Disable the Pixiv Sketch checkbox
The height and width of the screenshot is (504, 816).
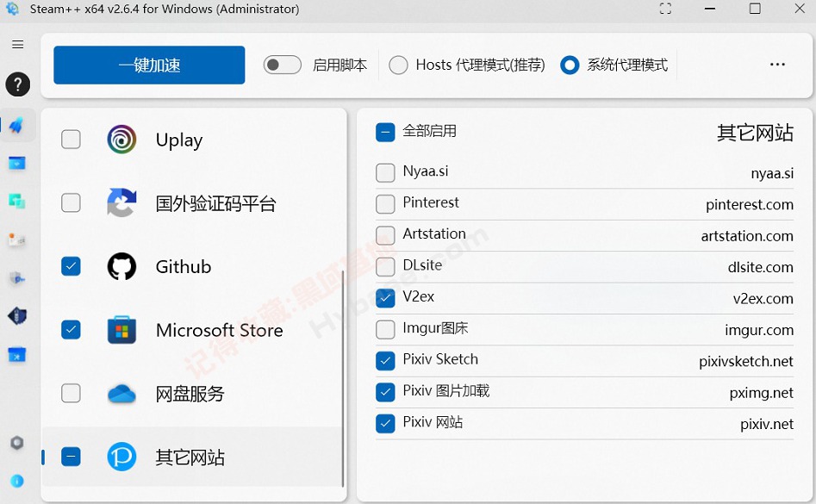tap(385, 361)
